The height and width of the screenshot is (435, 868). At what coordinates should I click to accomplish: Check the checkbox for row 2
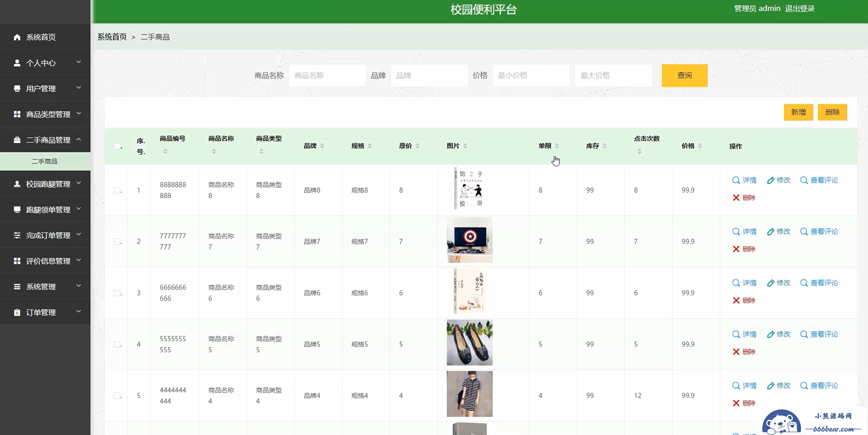pyautogui.click(x=117, y=242)
